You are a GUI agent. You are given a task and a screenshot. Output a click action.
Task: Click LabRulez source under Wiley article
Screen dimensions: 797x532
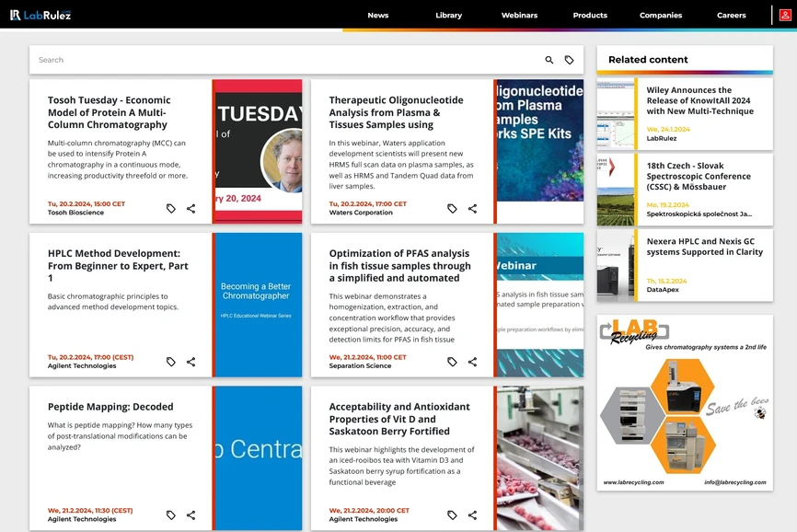click(x=662, y=138)
